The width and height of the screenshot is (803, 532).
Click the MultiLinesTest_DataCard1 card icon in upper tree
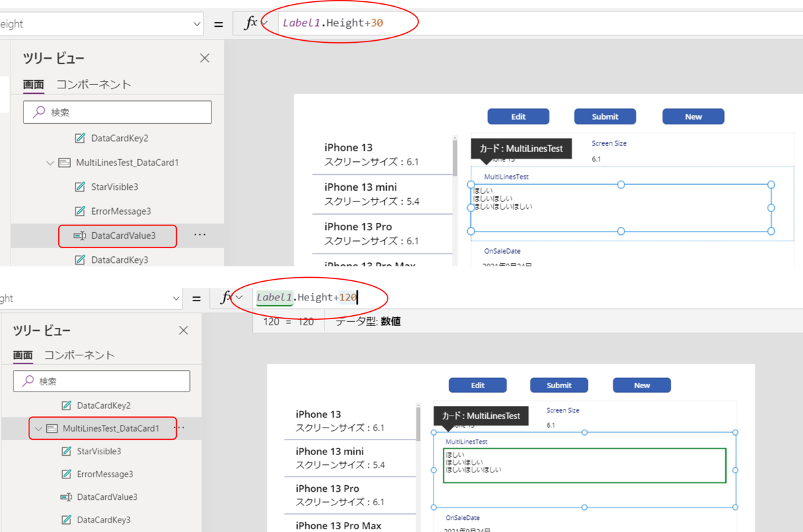click(x=65, y=163)
